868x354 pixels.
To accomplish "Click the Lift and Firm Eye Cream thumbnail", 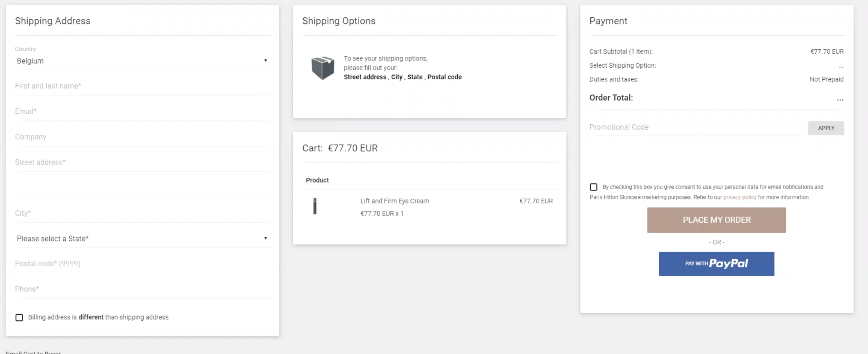I will [315, 206].
